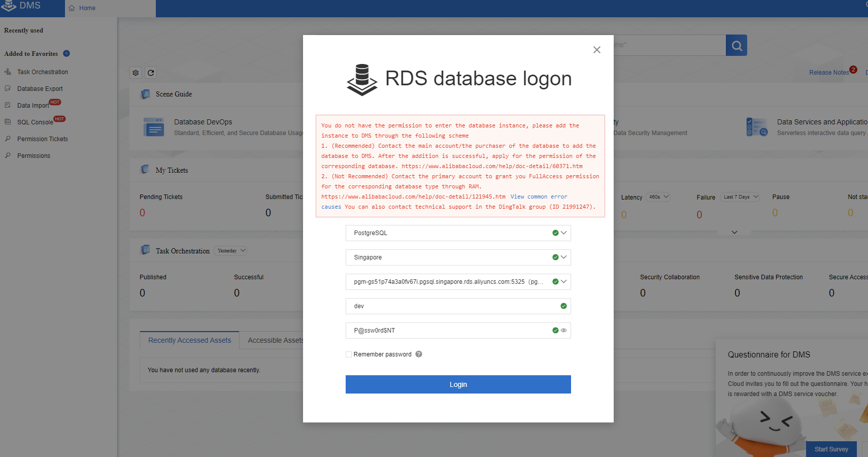The width and height of the screenshot is (868, 457).
Task: Close the RDS database logon dialog
Action: pos(597,50)
